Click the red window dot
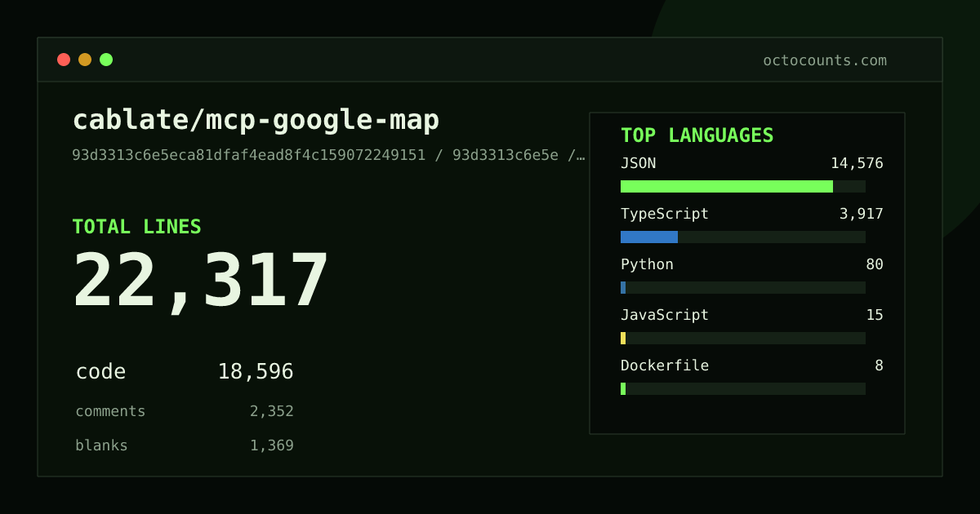The height and width of the screenshot is (514, 980). click(64, 60)
